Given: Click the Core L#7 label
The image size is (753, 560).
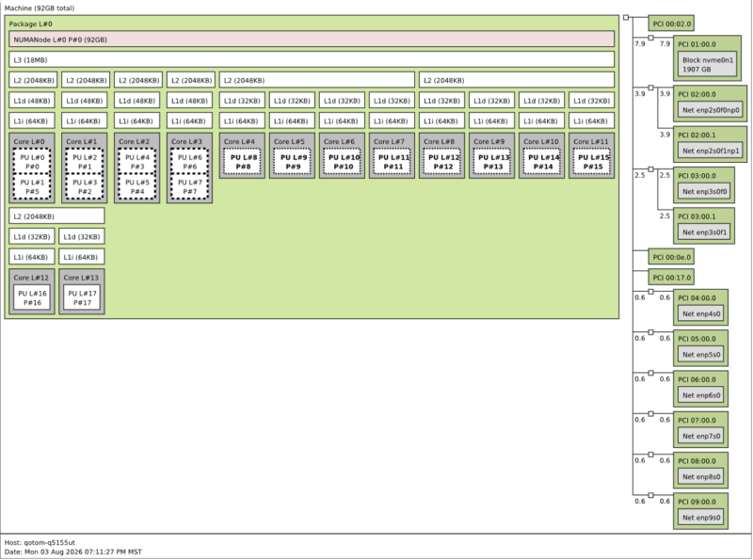Looking at the screenshot, I should point(389,142).
